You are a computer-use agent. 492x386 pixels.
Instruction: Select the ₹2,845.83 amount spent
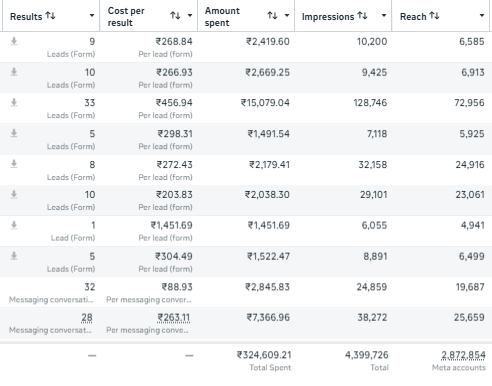click(x=268, y=287)
